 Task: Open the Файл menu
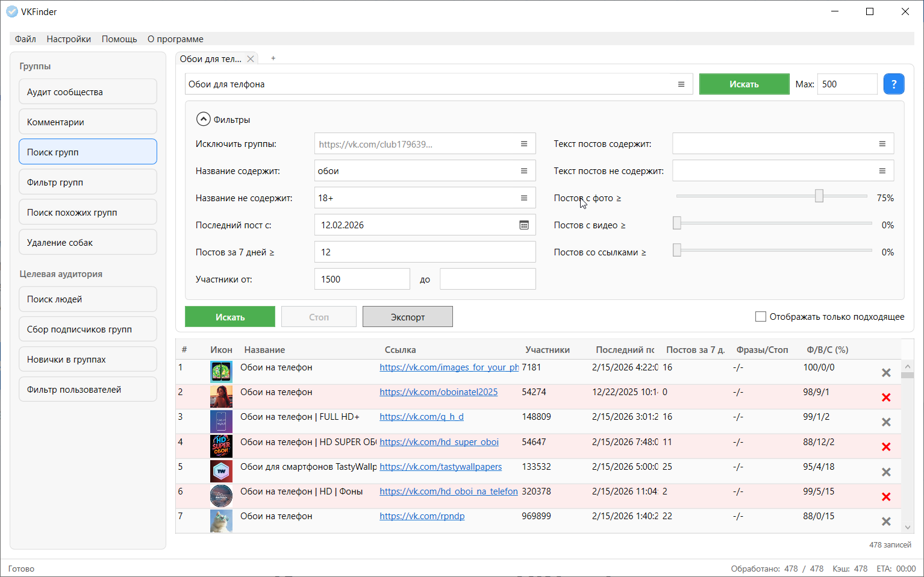(x=25, y=39)
